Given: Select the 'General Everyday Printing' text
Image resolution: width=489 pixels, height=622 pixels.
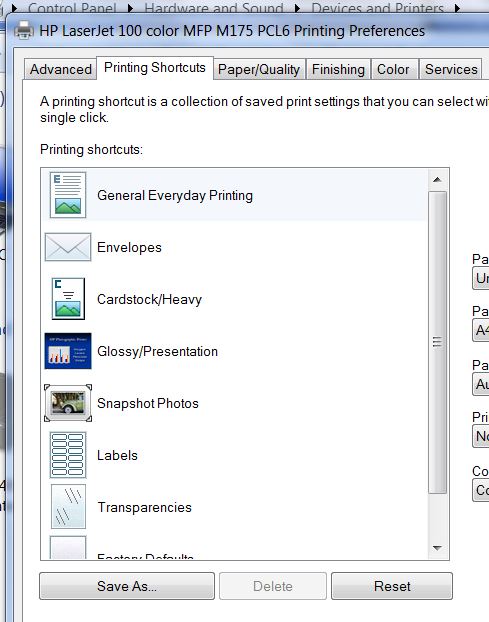Looking at the screenshot, I should (x=175, y=196).
